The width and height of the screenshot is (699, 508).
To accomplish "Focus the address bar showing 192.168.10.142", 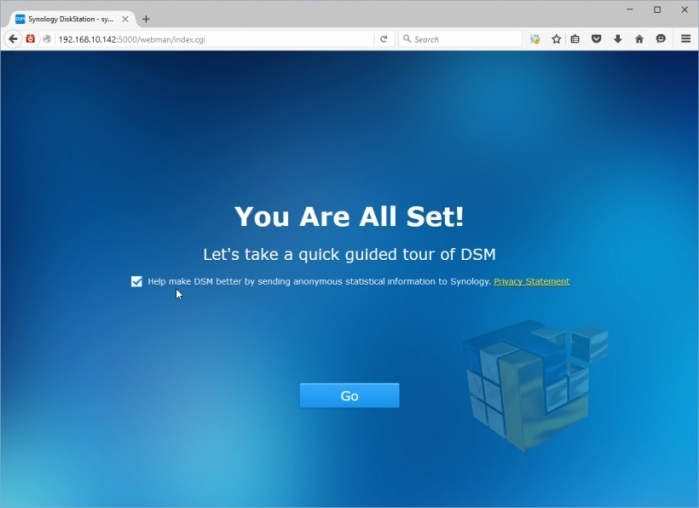I will [x=214, y=39].
